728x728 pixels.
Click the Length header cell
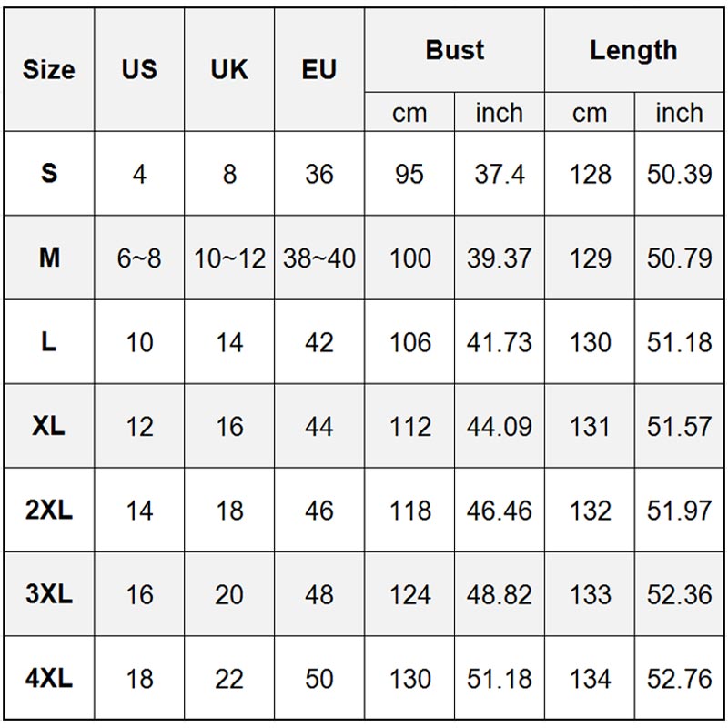click(633, 50)
